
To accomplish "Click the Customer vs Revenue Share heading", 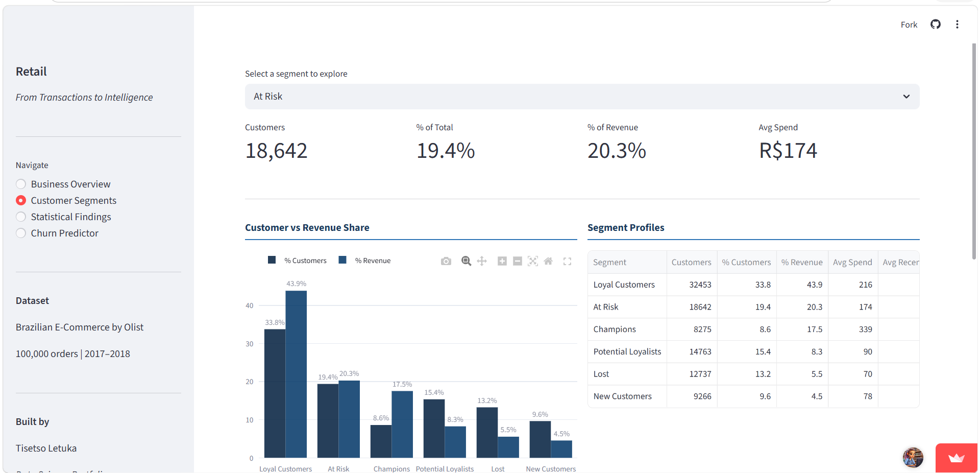I will tap(307, 228).
